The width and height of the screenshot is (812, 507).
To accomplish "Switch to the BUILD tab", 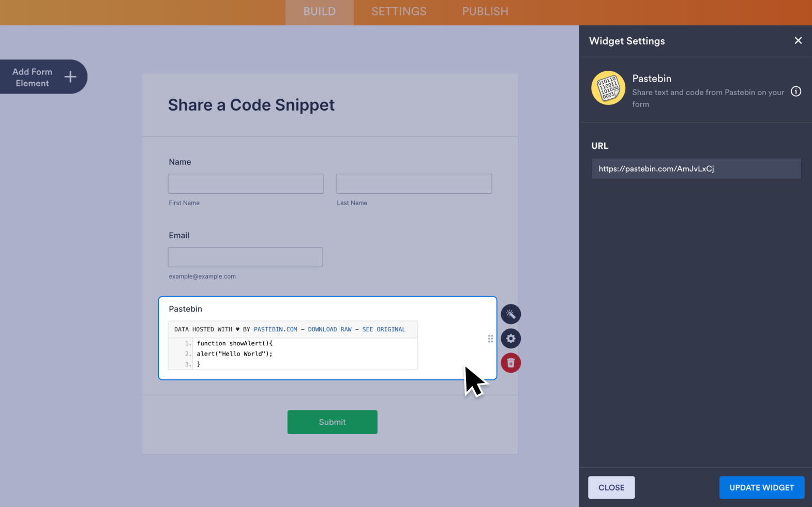I will 320,11.
